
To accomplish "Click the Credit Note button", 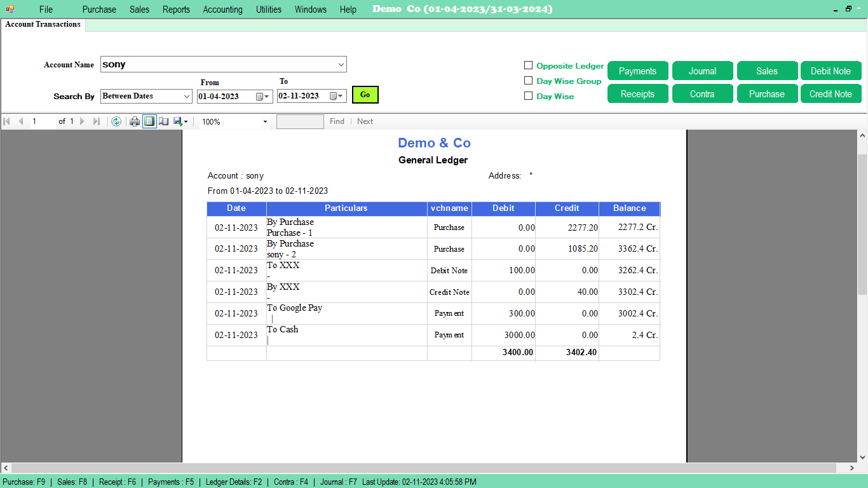I will point(831,93).
